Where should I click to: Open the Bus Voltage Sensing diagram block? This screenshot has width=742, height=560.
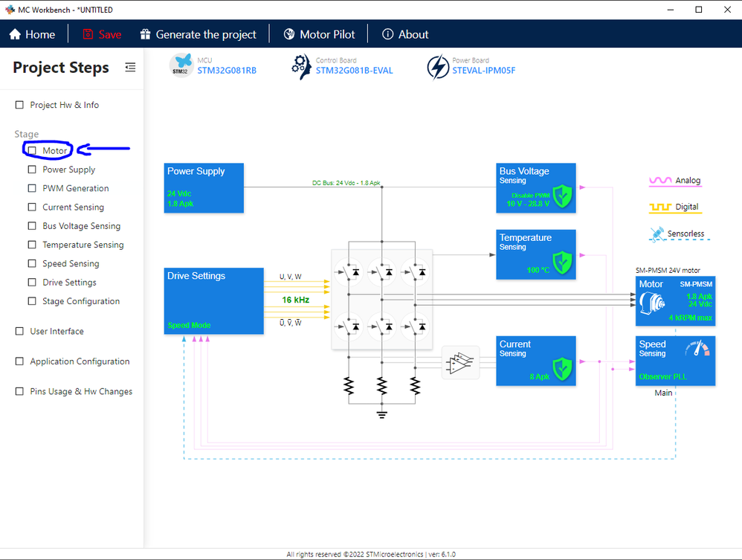(536, 188)
